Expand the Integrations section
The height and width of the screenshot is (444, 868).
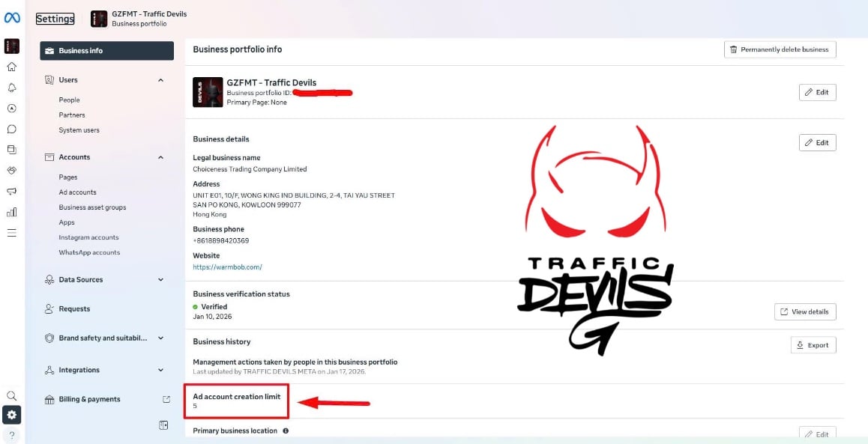pos(160,370)
